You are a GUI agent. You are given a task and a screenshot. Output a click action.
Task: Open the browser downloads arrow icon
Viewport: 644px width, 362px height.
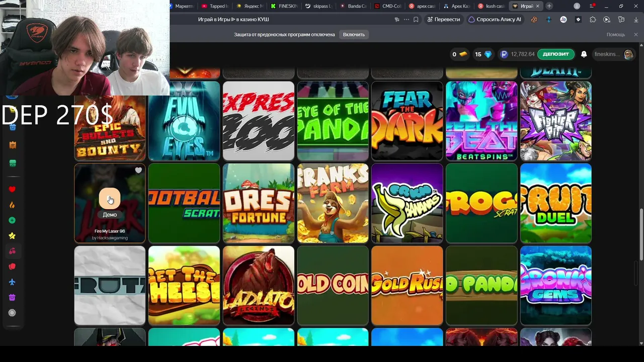pyautogui.click(x=635, y=20)
